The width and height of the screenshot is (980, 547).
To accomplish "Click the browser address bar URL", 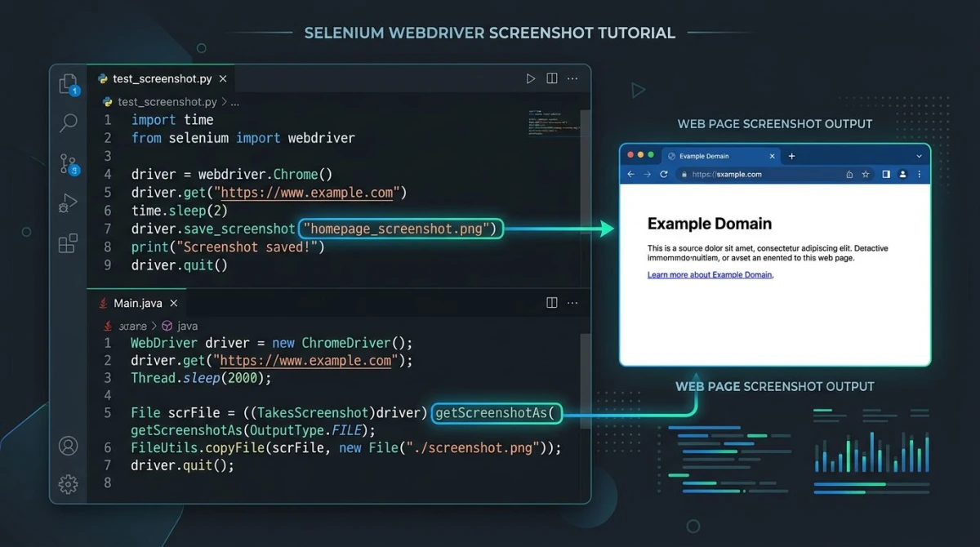I will pyautogui.click(x=727, y=174).
